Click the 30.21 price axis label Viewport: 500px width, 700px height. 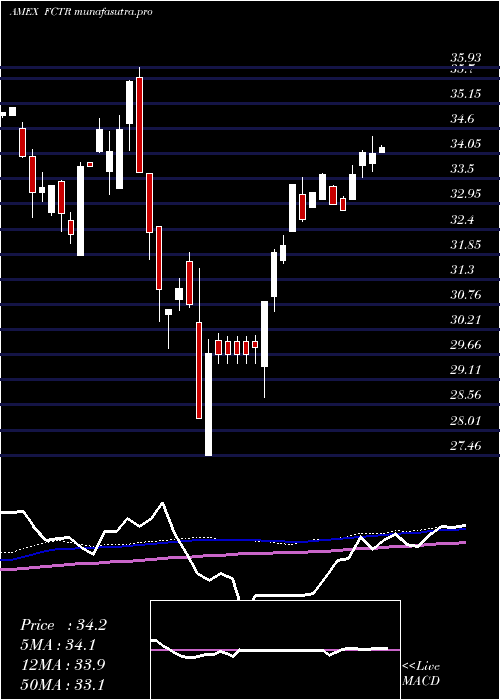[466, 319]
